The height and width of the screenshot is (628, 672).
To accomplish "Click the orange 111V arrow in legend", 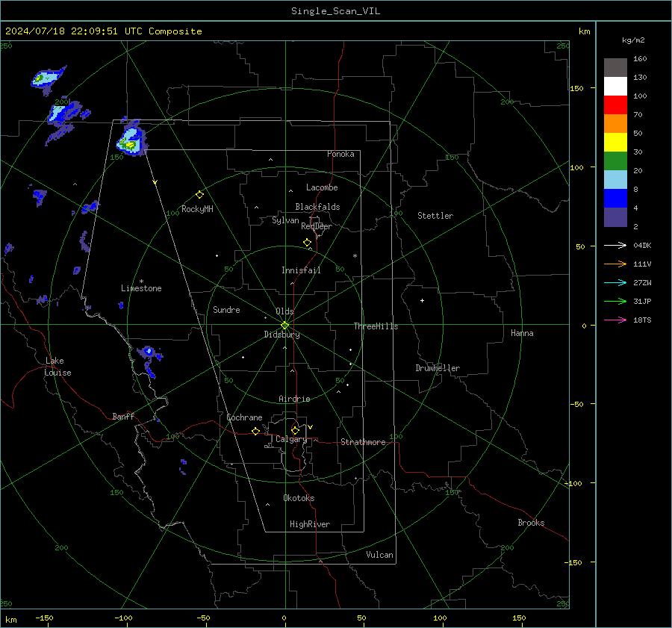I will (x=615, y=264).
